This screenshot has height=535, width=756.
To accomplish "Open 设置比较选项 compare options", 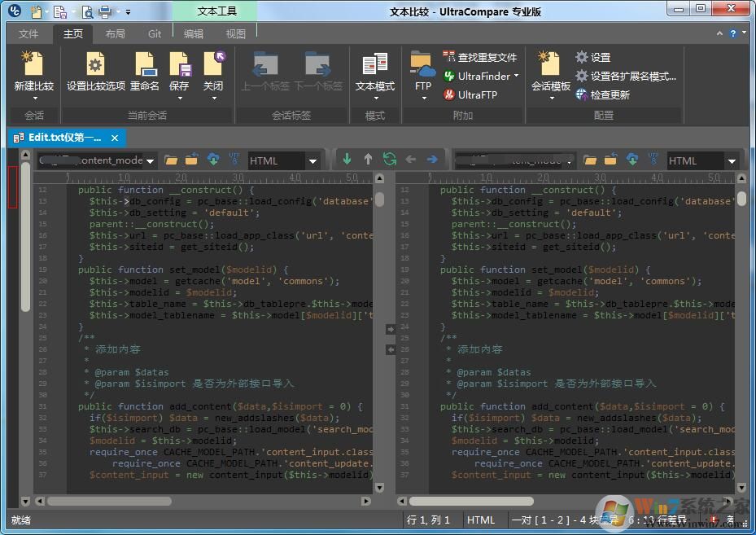I will tap(95, 65).
